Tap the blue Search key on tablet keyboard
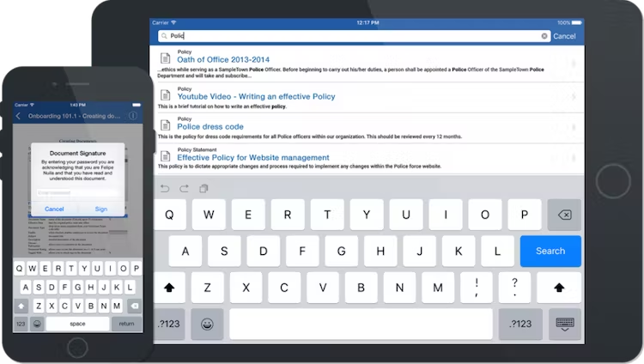Image resolution: width=644 pixels, height=364 pixels. click(x=550, y=251)
